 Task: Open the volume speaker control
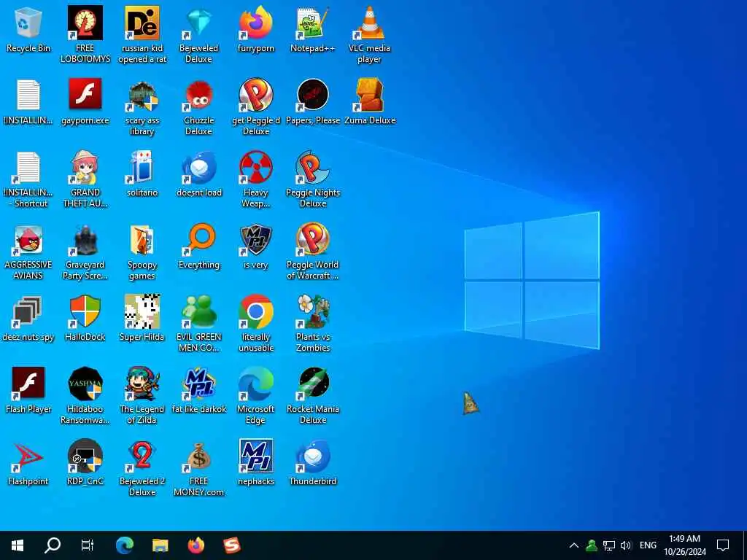(626, 545)
